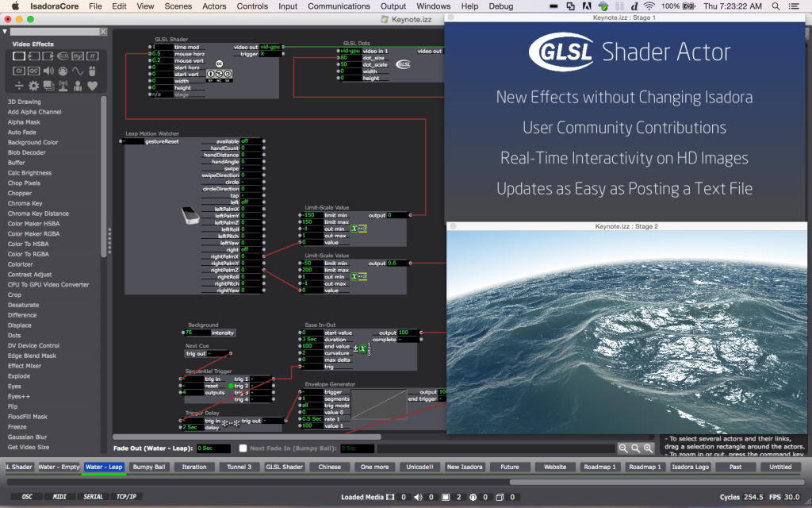Viewport: 812px width, 508px height.
Task: Clear the actor search with X button
Action: [x=102, y=33]
